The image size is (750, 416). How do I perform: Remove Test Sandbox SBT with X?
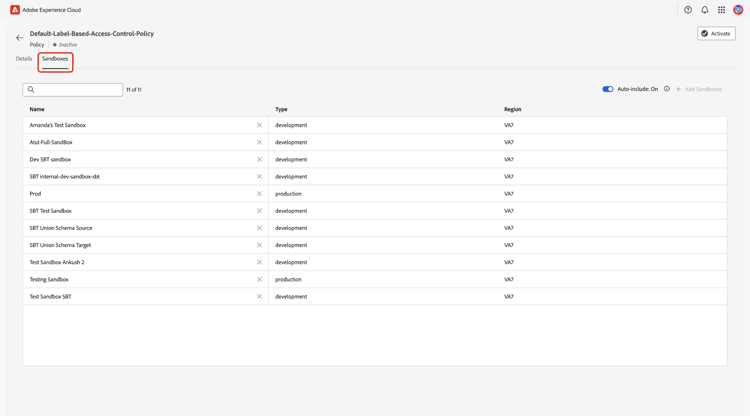259,297
